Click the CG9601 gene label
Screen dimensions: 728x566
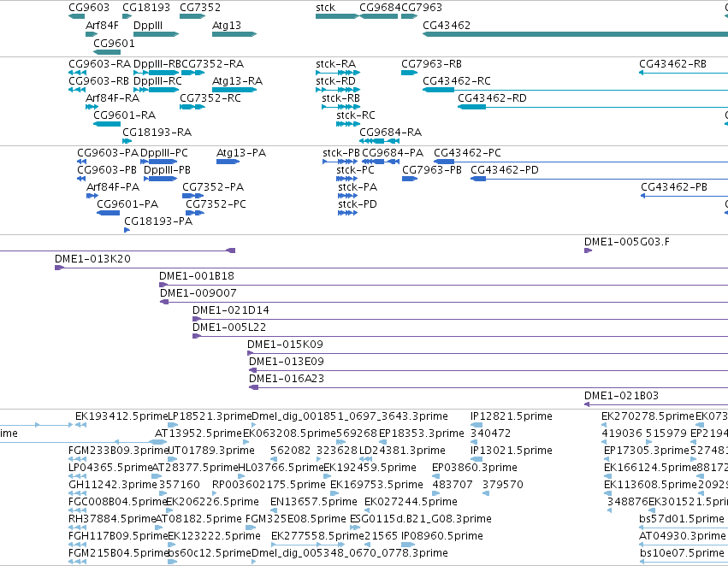[x=114, y=43]
